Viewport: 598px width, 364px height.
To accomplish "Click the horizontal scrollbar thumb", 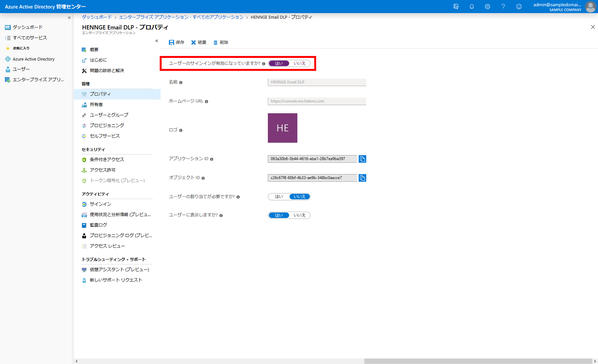I will (x=478, y=361).
